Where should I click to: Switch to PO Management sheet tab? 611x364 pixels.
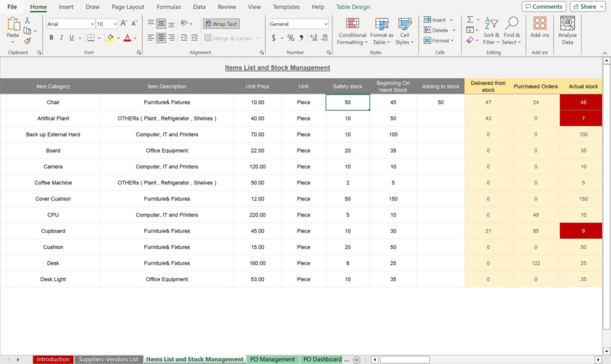tap(272, 359)
